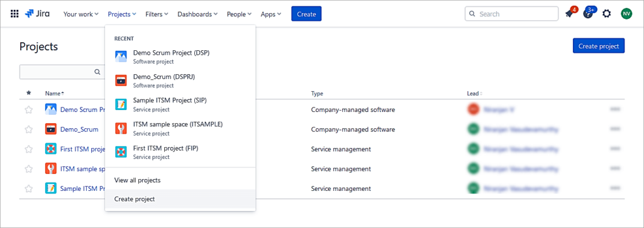The width and height of the screenshot is (644, 228).
Task: Choose View all projects in dropdown
Action: (x=180, y=180)
